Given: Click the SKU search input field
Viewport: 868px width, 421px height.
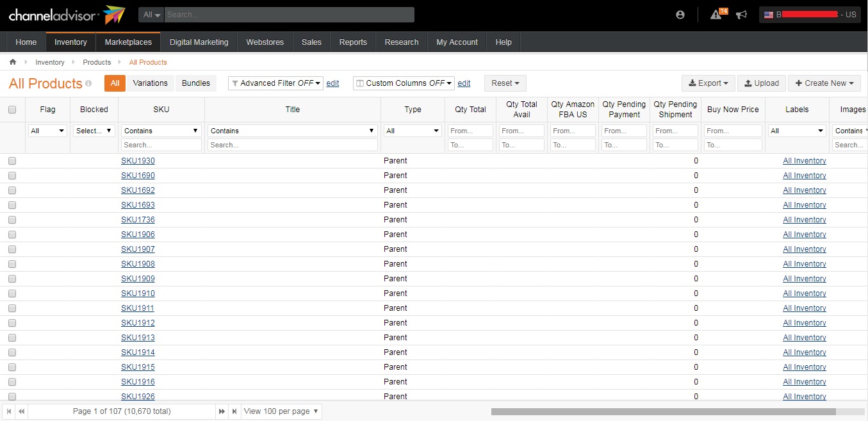Looking at the screenshot, I should coord(161,145).
